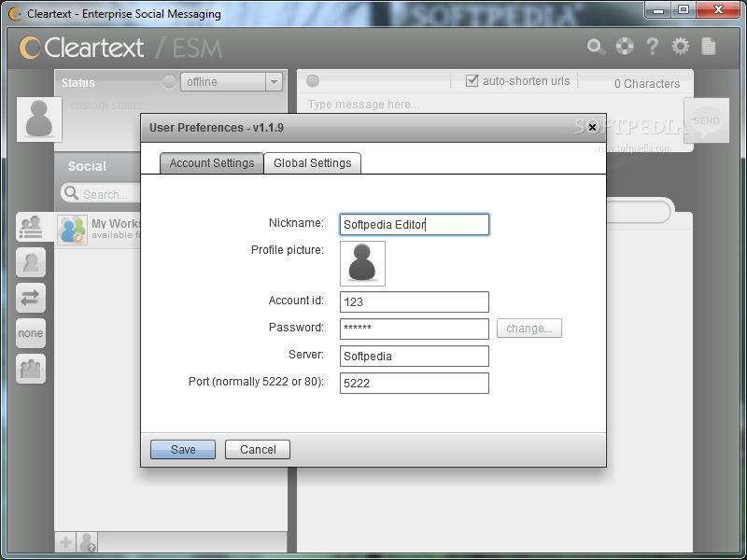Click the 'none' sidebar button
The image size is (747, 560).
pyautogui.click(x=31, y=333)
